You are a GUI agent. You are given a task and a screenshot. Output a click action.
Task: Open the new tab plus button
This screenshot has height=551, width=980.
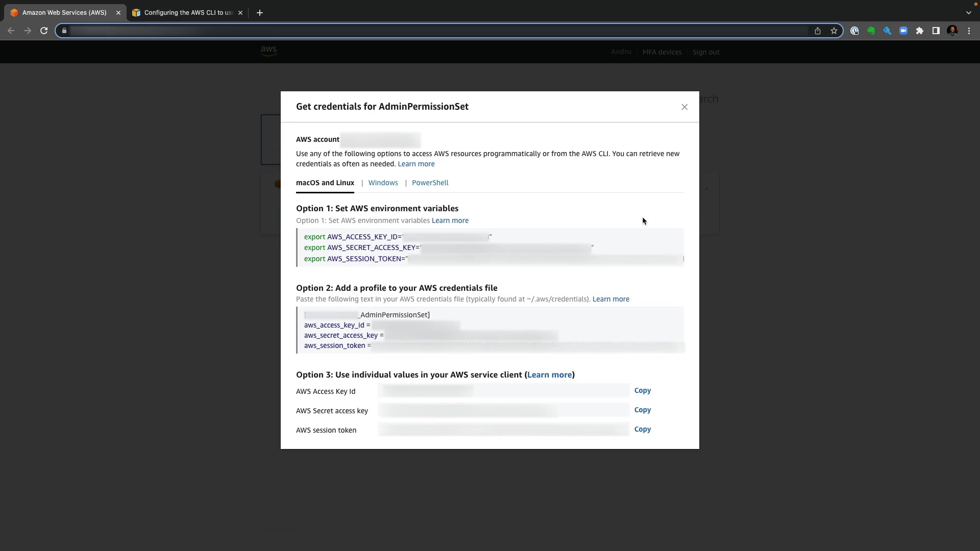(260, 13)
